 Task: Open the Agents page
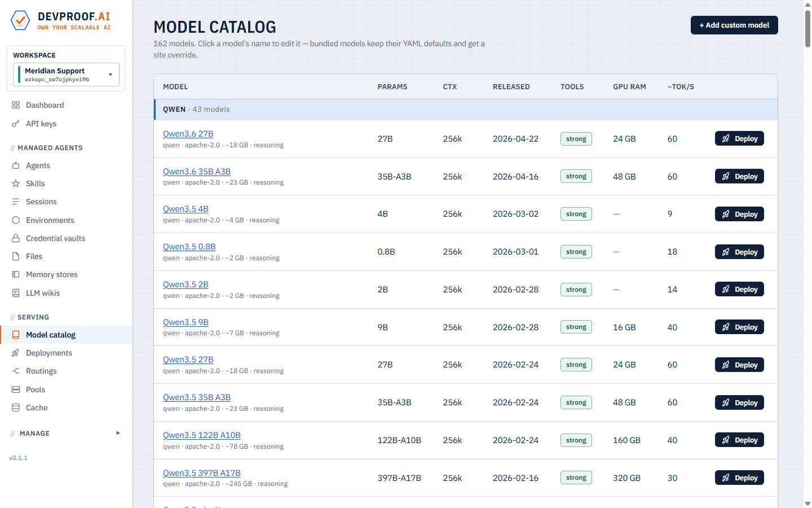[66, 165]
